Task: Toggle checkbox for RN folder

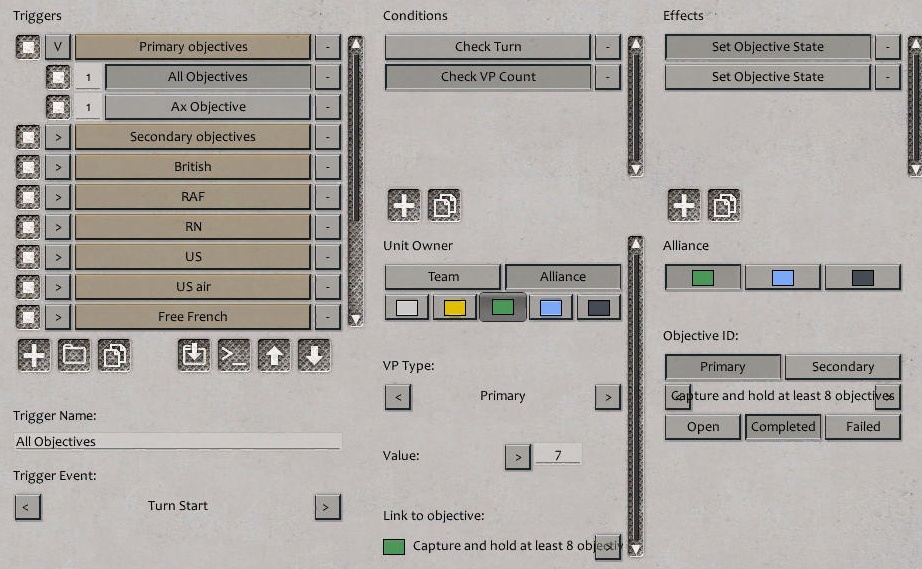Action: pos(28,227)
